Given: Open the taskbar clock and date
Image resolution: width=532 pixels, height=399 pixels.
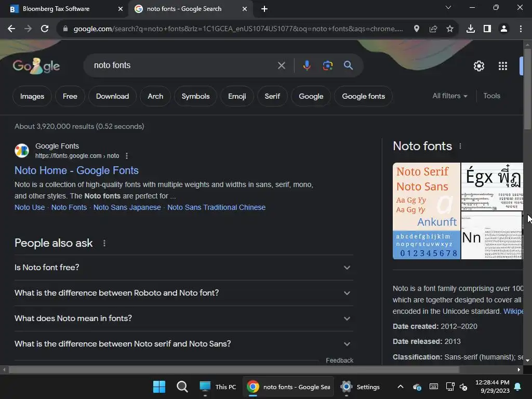Looking at the screenshot, I should (493, 387).
